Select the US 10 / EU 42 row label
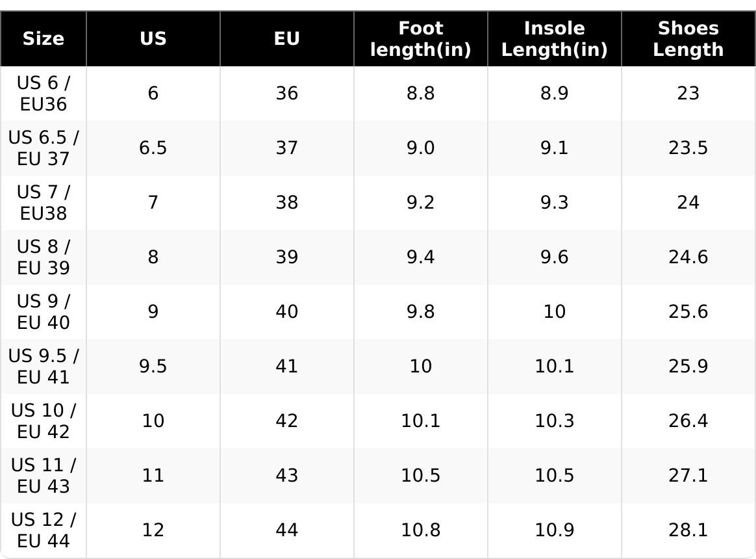Image resolution: width=756 pixels, height=559 pixels. pyautogui.click(x=44, y=421)
